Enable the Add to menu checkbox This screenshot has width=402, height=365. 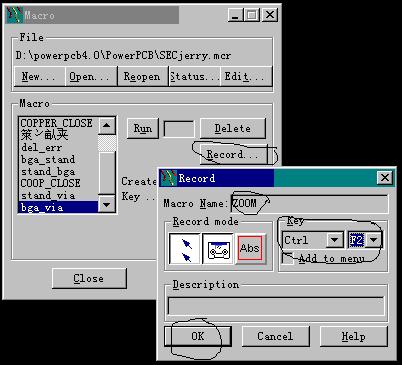click(288, 259)
